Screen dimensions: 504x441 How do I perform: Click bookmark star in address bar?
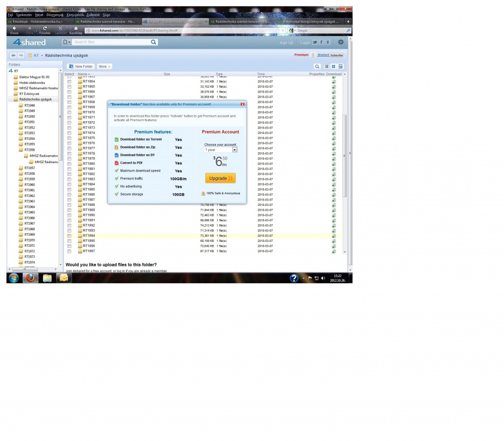(x=278, y=31)
